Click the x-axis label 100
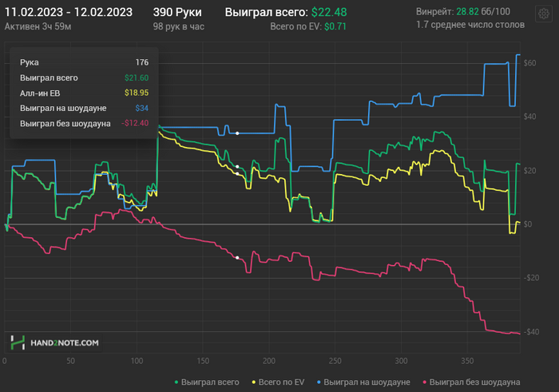This screenshot has height=392, width=559. pos(137,361)
